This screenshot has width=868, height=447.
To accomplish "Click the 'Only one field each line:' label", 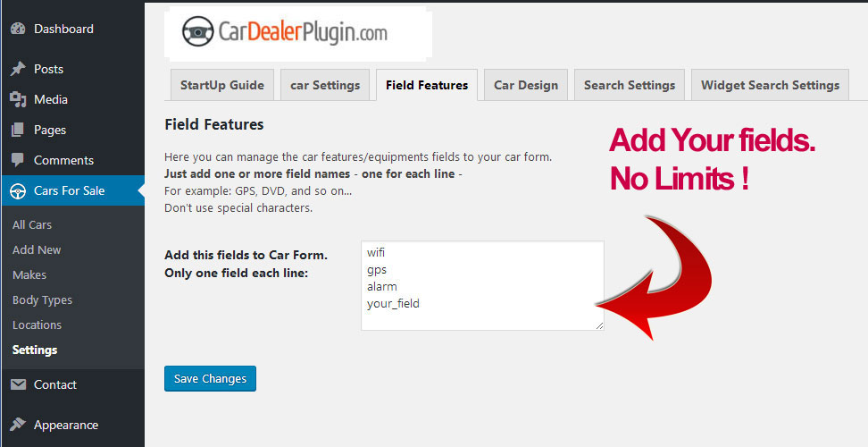I will pyautogui.click(x=237, y=273).
